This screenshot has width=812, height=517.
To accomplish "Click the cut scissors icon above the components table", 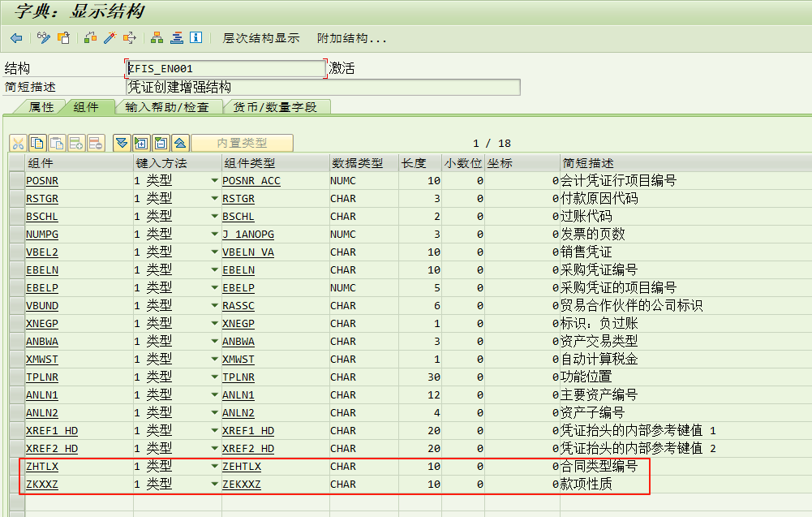I will click(x=19, y=143).
